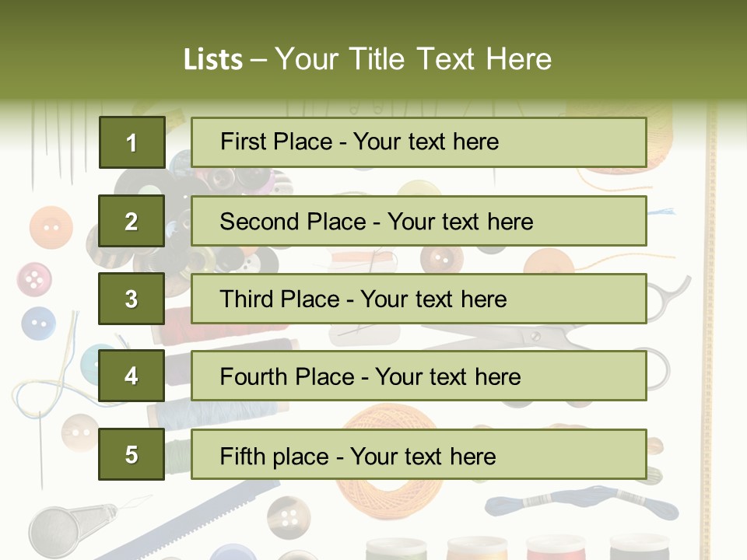Image resolution: width=747 pixels, height=560 pixels.
Task: Select the "Second Place" text box
Action: [x=419, y=221]
